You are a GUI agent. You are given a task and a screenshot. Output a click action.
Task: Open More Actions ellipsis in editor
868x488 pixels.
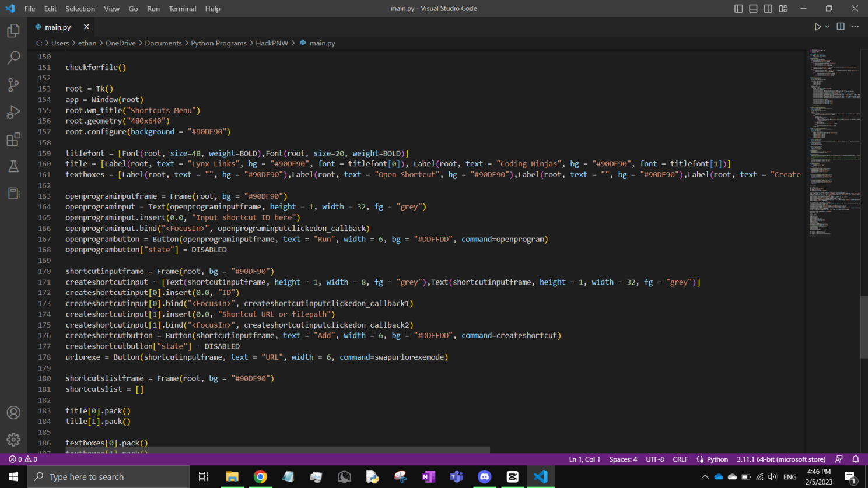[x=855, y=27]
